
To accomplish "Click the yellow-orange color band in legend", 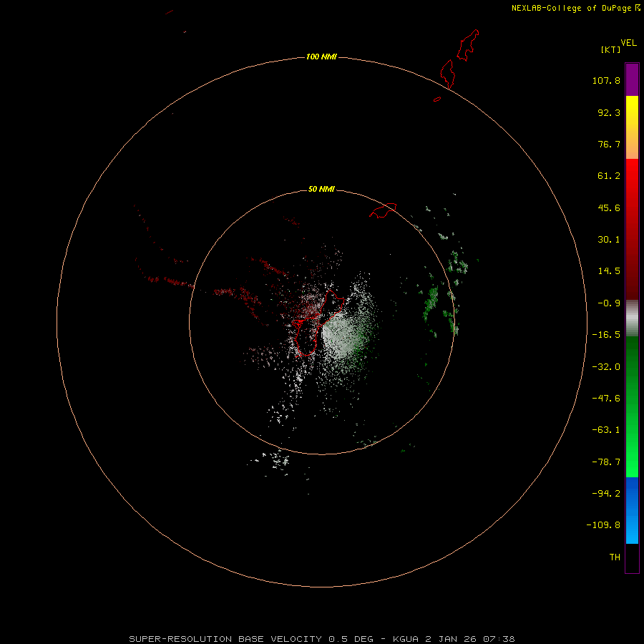I will click(632, 127).
